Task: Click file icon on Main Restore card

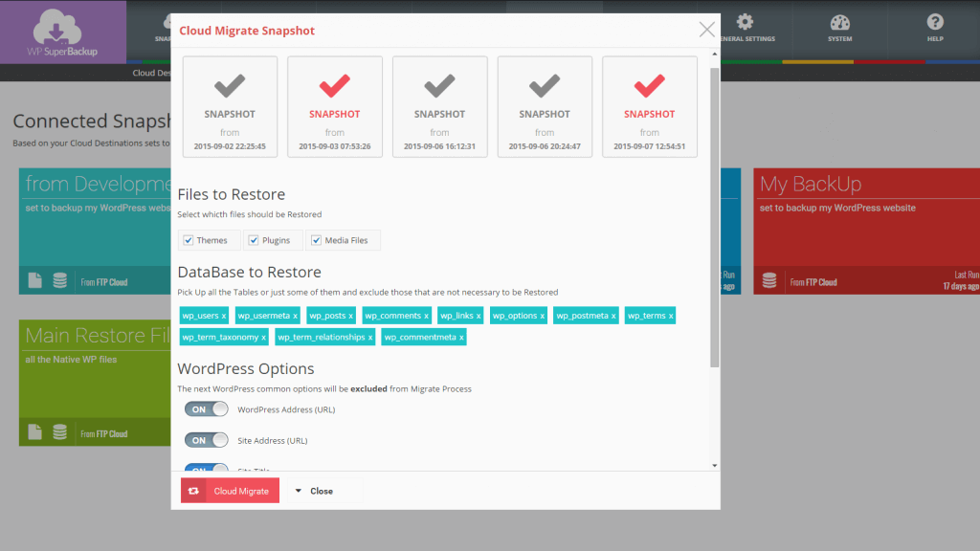Action: [35, 432]
